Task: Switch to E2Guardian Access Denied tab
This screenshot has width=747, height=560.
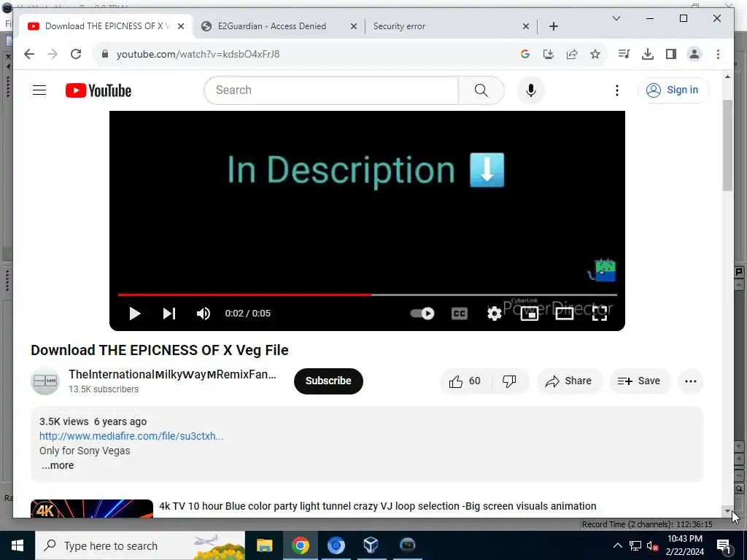Action: click(x=272, y=26)
